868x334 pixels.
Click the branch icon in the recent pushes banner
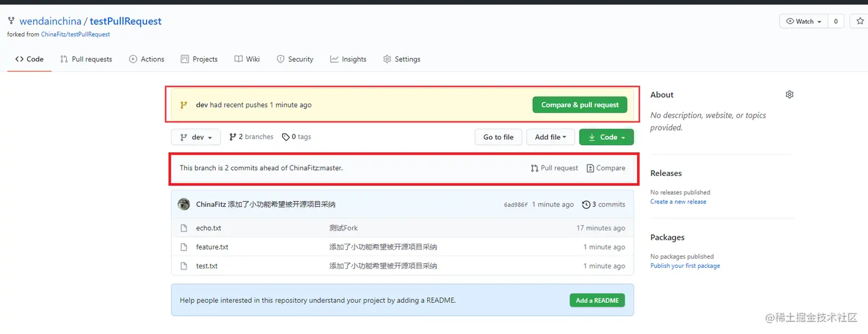pyautogui.click(x=184, y=105)
